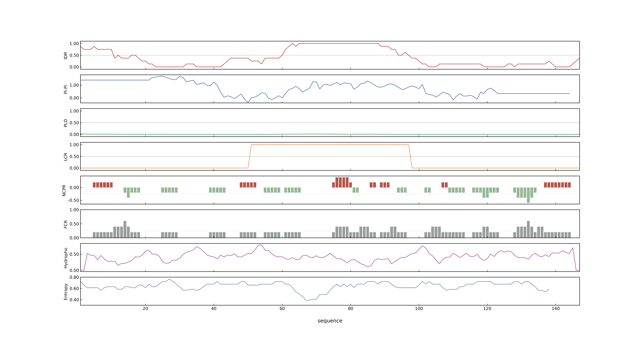This screenshot has height=343, width=644.
Task: Click x-axis tick label 100
Action: 419,308
